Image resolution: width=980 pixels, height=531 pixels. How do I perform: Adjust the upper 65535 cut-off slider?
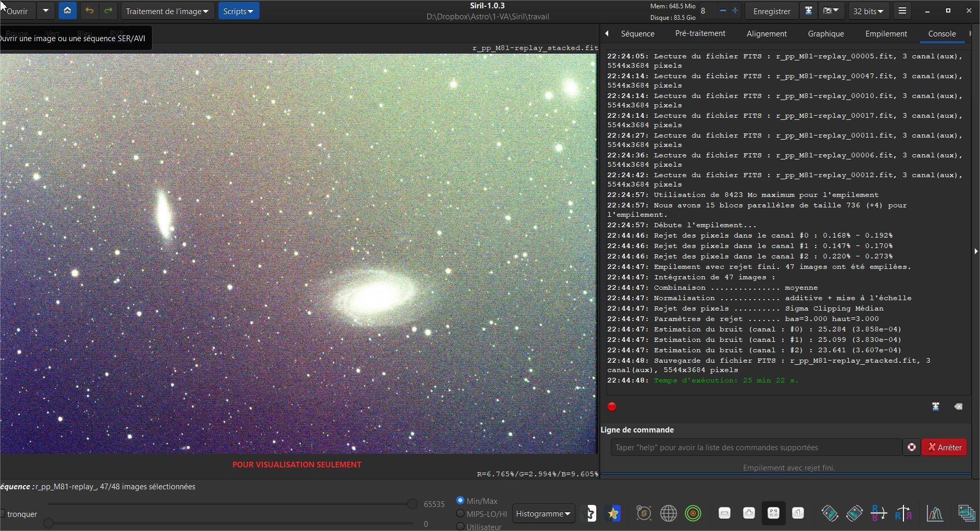point(412,504)
